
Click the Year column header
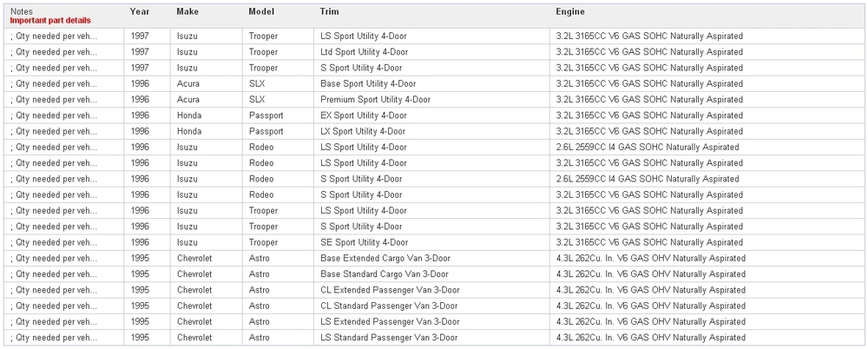140,11
